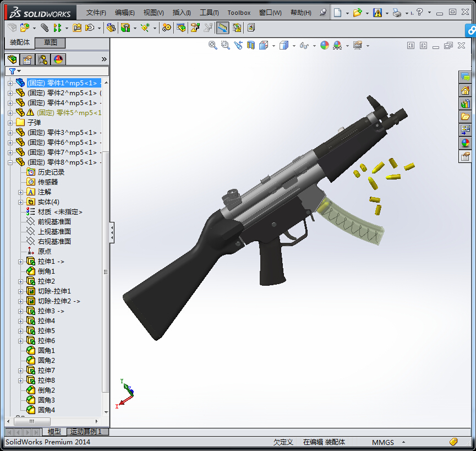Open FeatureManager design tree tab
This screenshot has width=476, height=451.
tap(12, 59)
